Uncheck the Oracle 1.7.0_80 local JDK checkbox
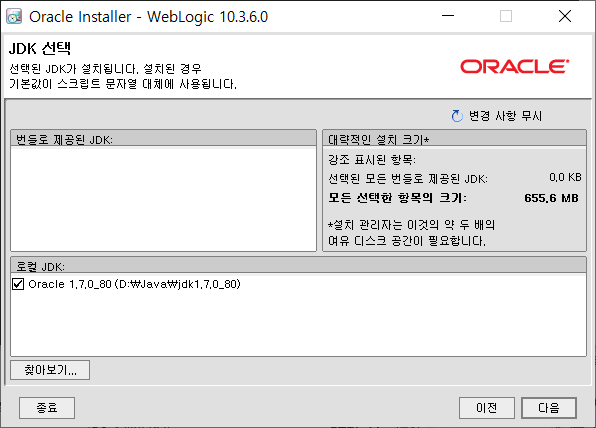The image size is (596, 428). click(18, 284)
